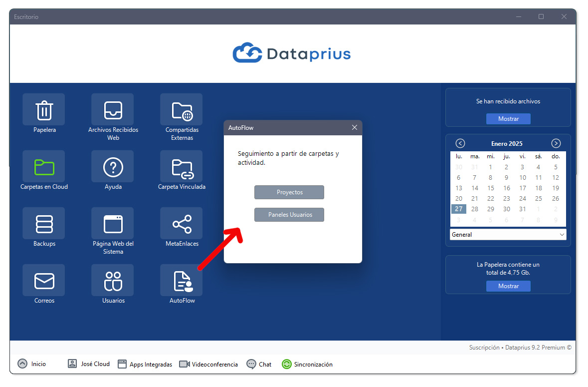Select January 10 in the calendar
The image size is (588, 387).
click(x=522, y=178)
